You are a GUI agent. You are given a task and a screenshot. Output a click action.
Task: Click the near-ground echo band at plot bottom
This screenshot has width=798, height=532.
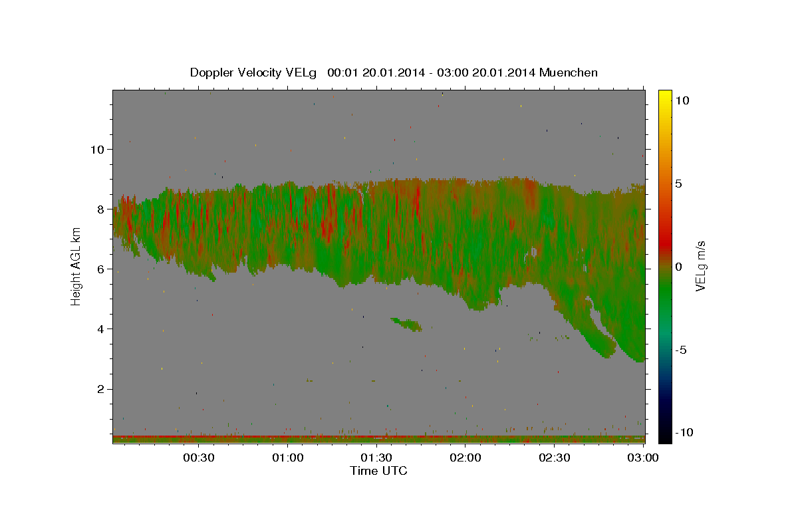pos(378,439)
